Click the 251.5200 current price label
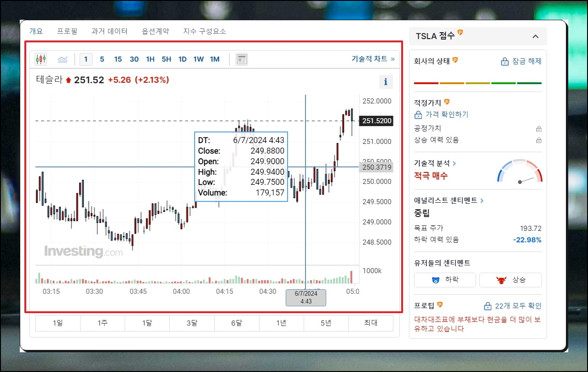 pos(376,121)
